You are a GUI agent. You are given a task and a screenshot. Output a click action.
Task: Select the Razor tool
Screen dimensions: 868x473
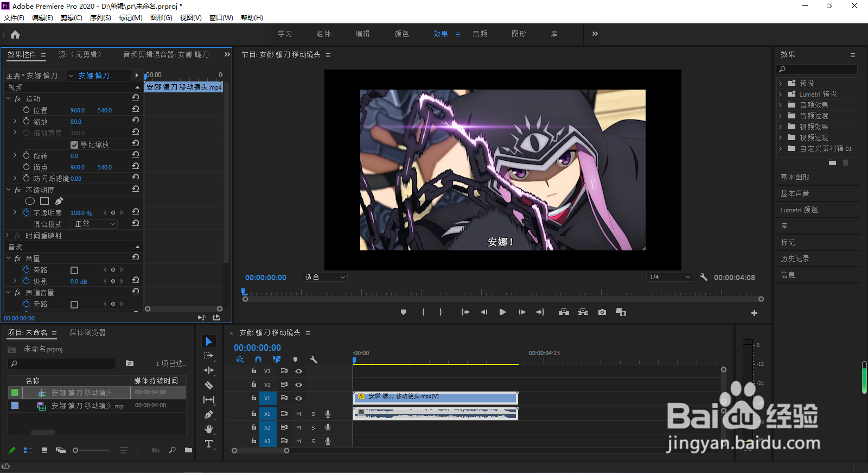209,385
